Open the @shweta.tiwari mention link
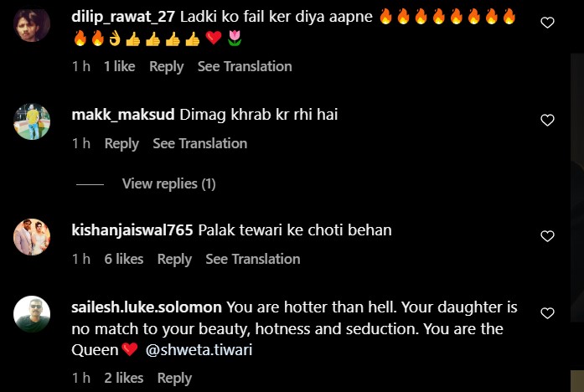The width and height of the screenshot is (584, 392). (x=199, y=350)
